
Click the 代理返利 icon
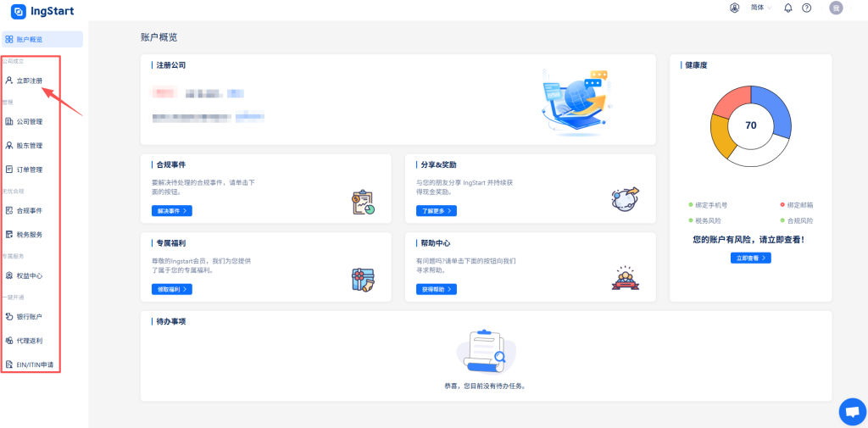8,341
